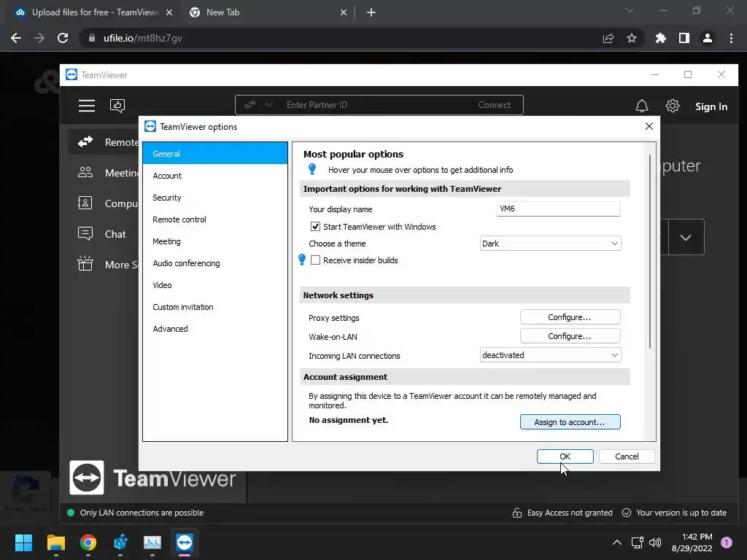Viewport: 747px width, 560px height.
Task: Open the Choose a theme dropdown
Action: point(550,244)
